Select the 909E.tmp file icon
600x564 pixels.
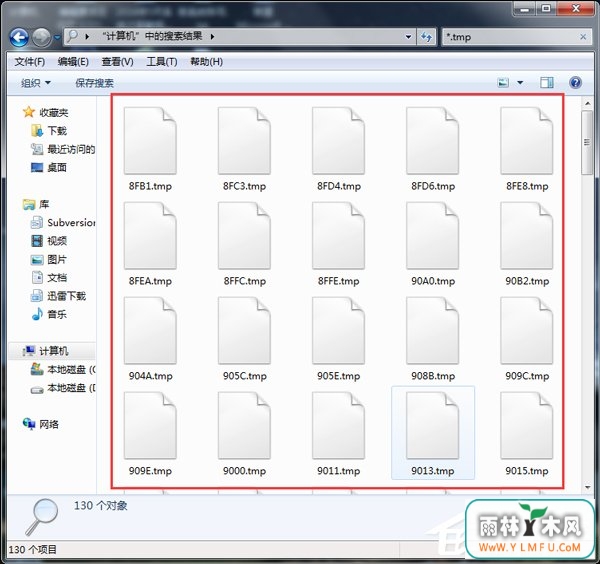[x=150, y=425]
